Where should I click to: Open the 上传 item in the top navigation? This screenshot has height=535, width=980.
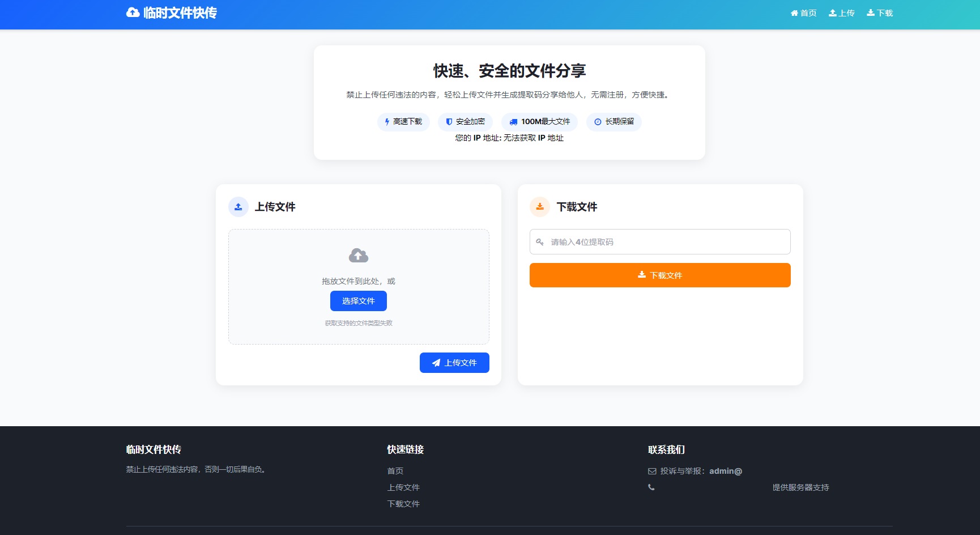[842, 12]
